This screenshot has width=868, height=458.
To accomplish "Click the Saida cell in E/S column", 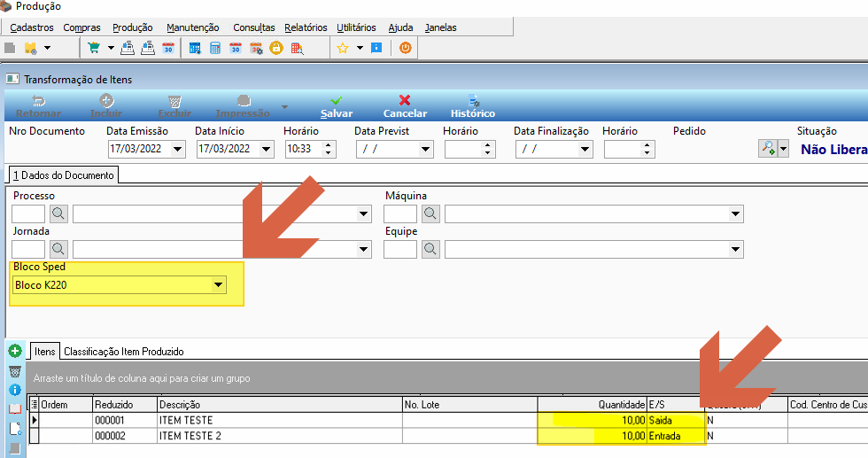I will [677, 420].
